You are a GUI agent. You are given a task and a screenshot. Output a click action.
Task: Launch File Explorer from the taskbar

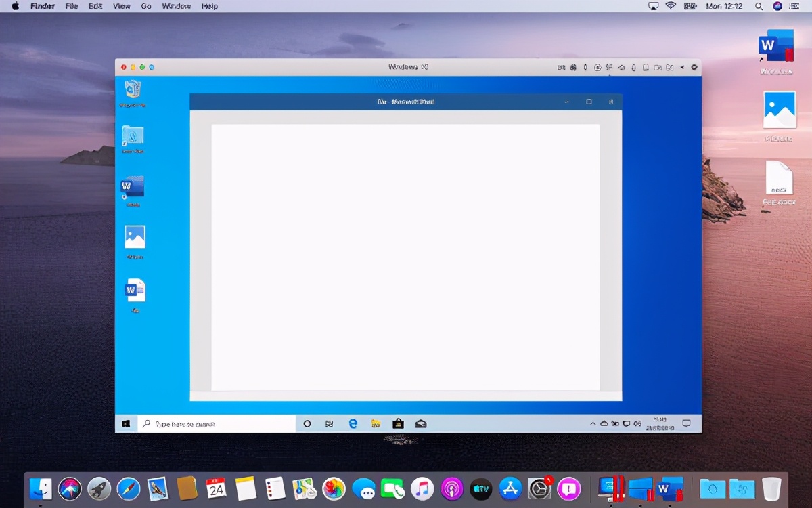[x=376, y=423]
